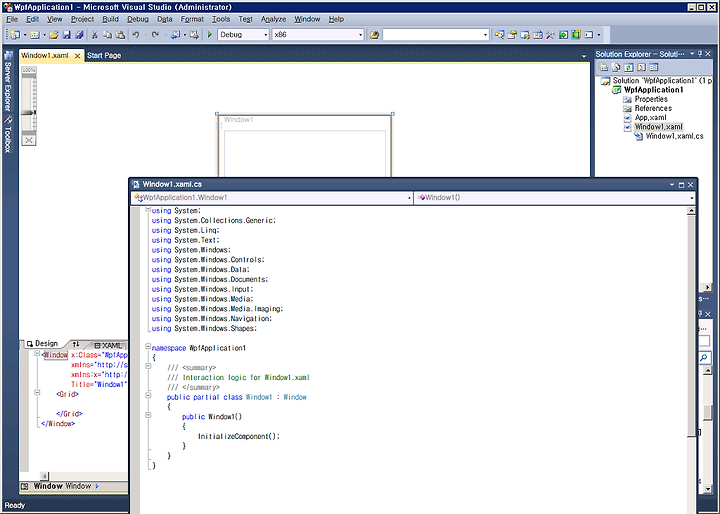Select Window1.xaml.cs in Solution Explorer
Viewport: 720px width, 514px height.
tap(674, 136)
